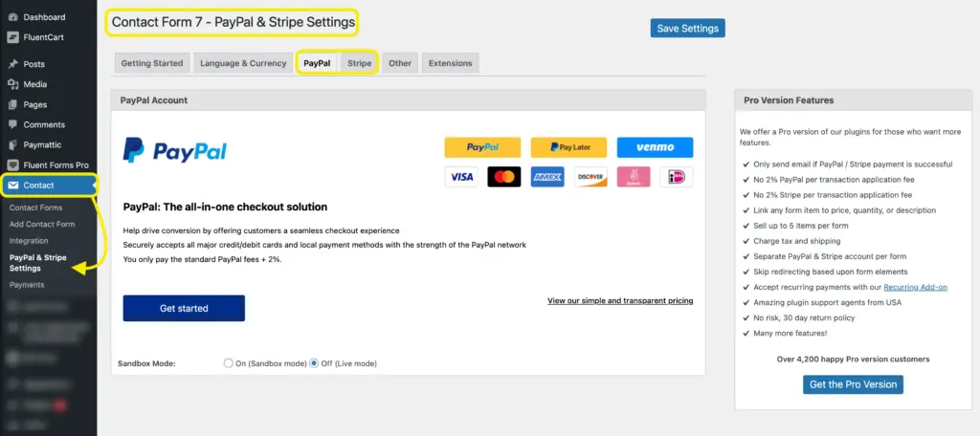The image size is (980, 436).
Task: Open the Other tab
Action: [x=400, y=63]
